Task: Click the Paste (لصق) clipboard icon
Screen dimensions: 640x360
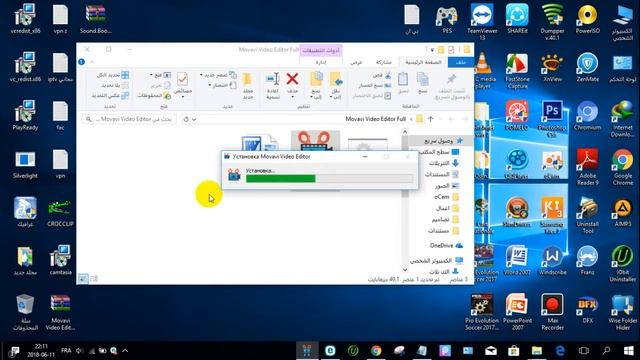Action: (403, 80)
